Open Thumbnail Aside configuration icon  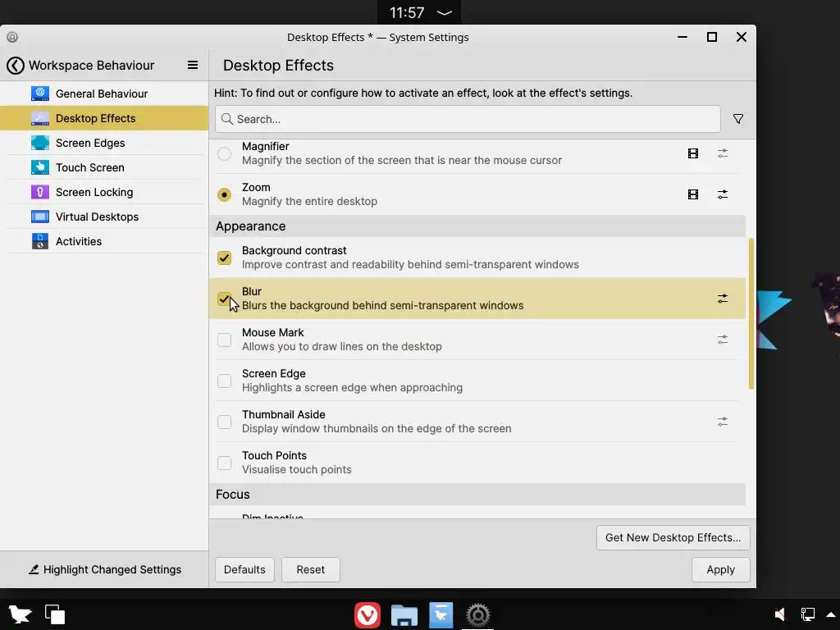(x=722, y=422)
